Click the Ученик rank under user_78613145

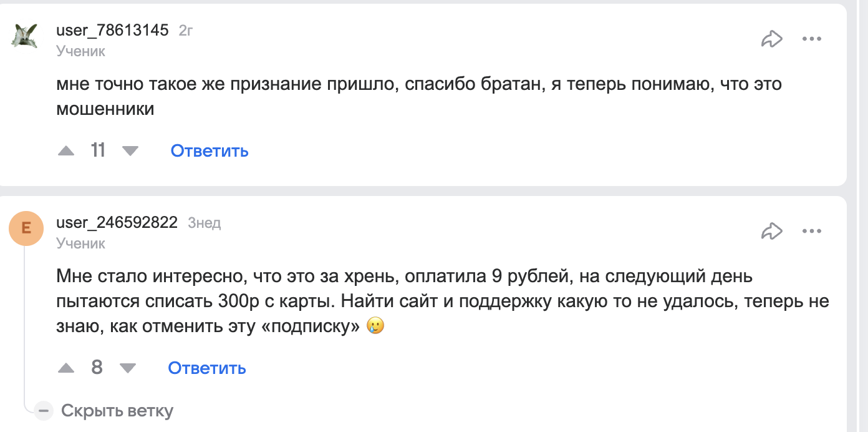(80, 51)
